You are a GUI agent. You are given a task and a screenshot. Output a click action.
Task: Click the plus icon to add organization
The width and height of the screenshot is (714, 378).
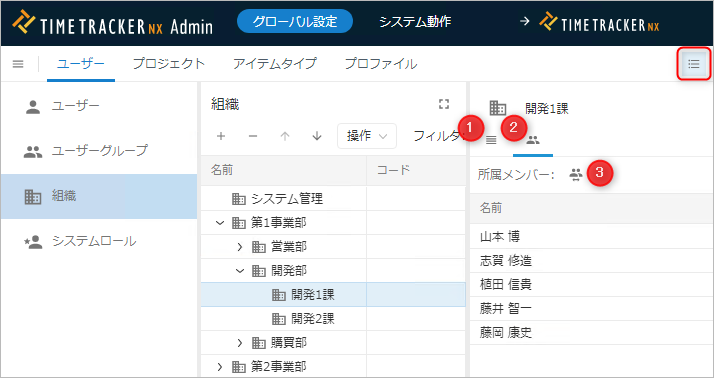tap(221, 136)
